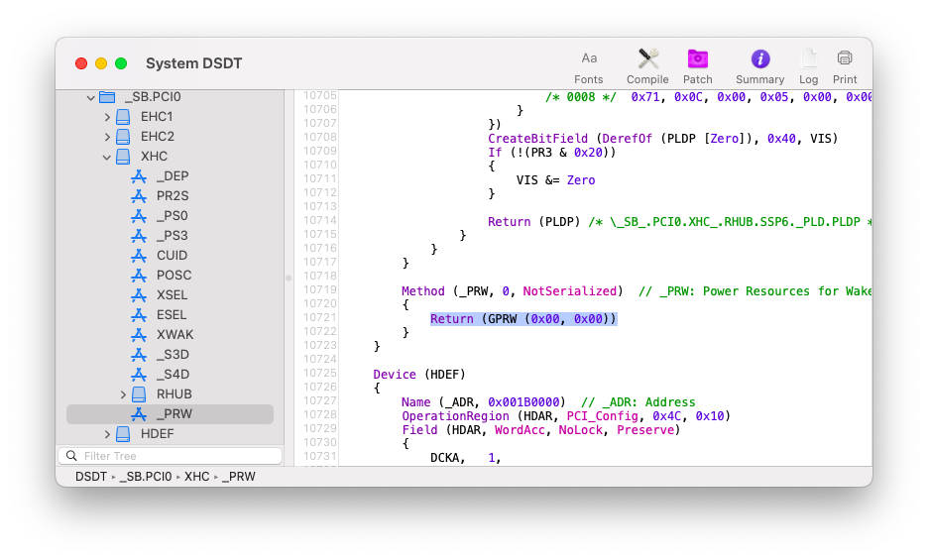Show the Summary info panel
928x560 pixels.
[x=759, y=66]
